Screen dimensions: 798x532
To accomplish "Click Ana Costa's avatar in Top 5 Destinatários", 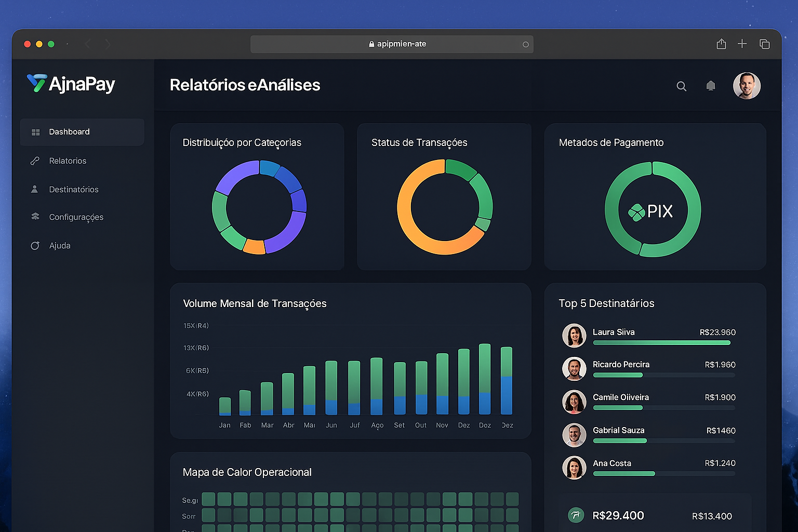I will 574,467.
